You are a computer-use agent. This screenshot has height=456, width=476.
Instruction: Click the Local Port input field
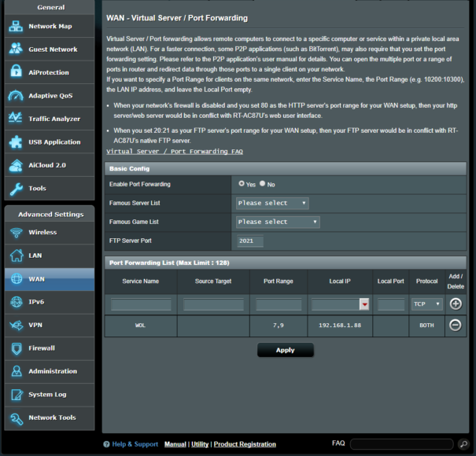point(391,304)
